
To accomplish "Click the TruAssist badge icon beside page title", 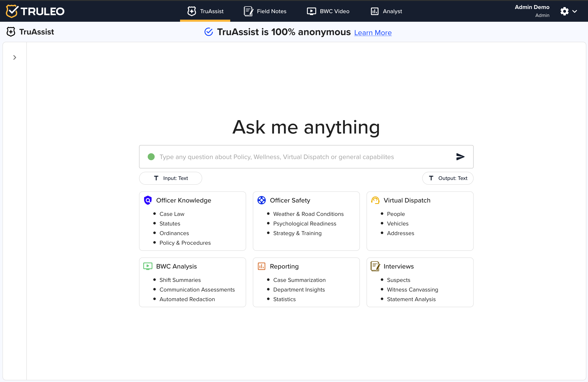I will (x=11, y=32).
